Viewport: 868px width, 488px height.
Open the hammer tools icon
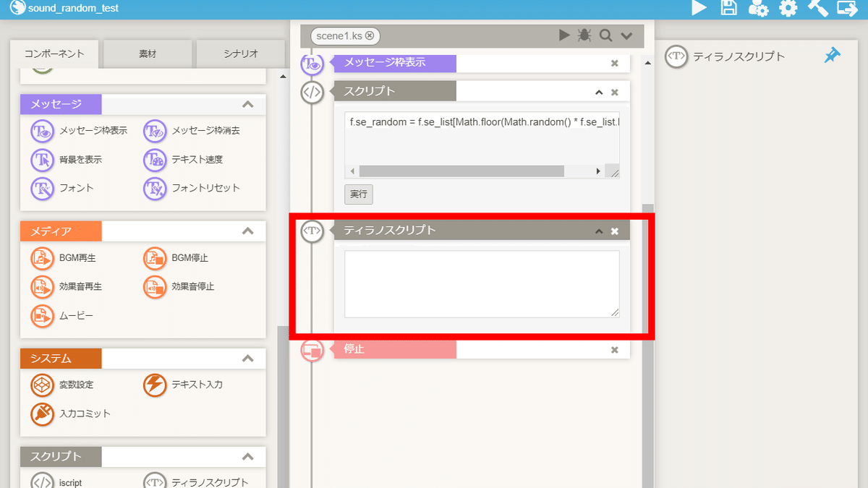click(x=817, y=8)
